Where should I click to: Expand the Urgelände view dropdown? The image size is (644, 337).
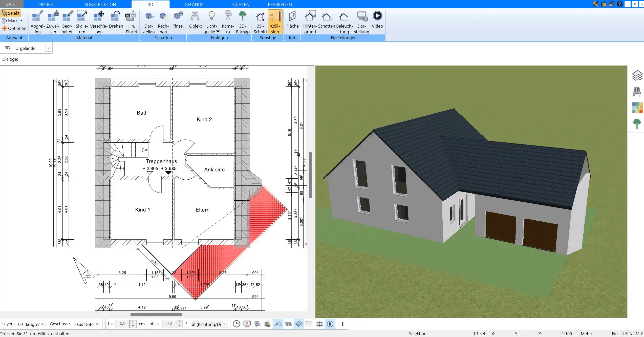[48, 48]
